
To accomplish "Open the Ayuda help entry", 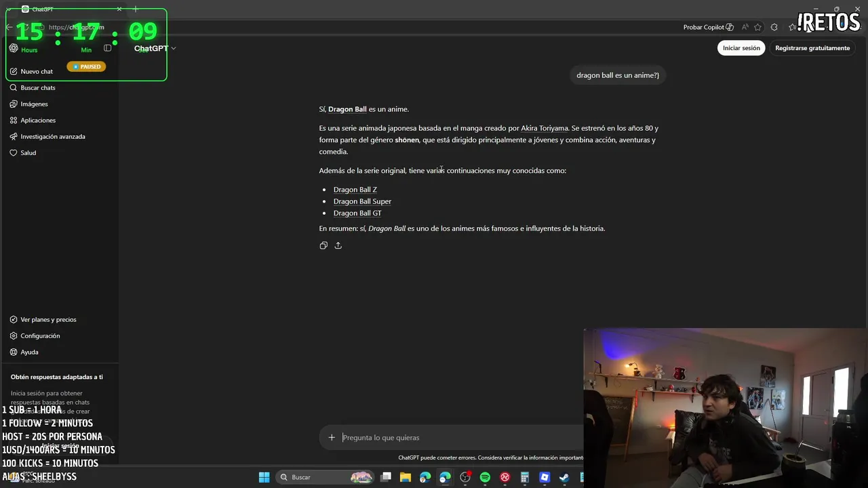I will click(24, 352).
